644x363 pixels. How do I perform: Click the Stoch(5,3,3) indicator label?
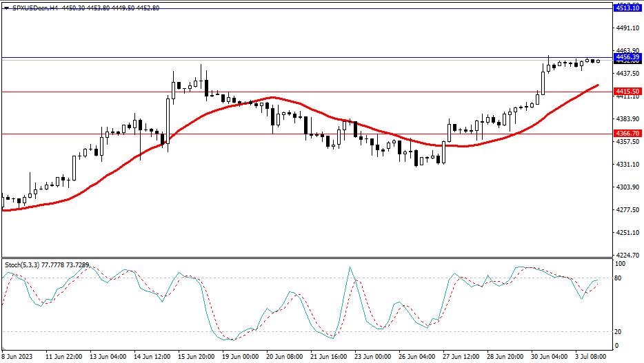pos(23,265)
